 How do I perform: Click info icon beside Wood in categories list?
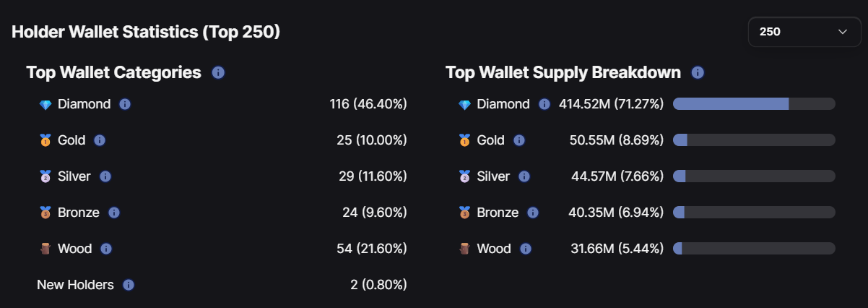tap(106, 249)
